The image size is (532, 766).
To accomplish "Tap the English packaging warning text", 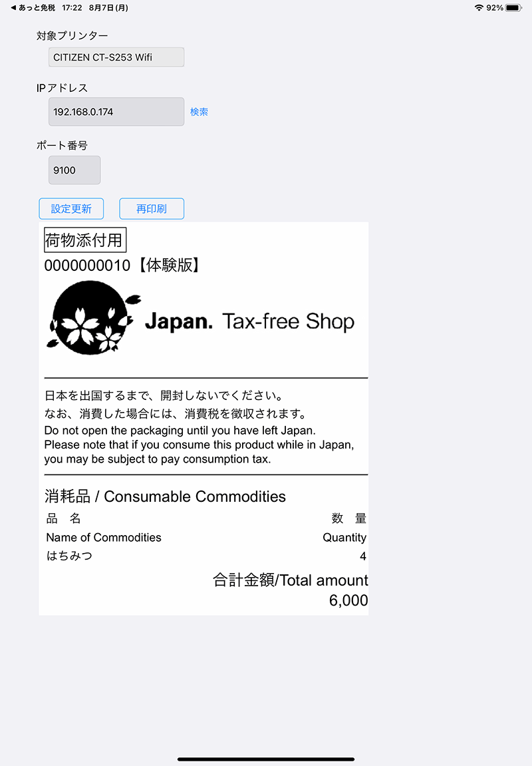I will tap(199, 445).
